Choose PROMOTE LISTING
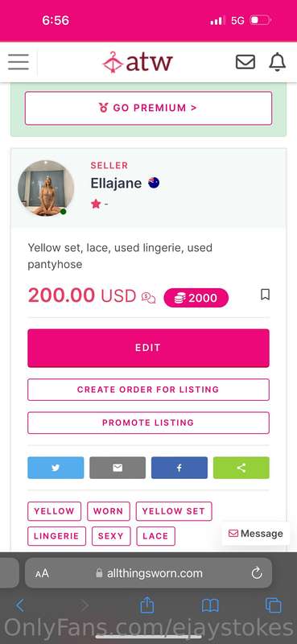This screenshot has height=644, width=297. coord(148,423)
